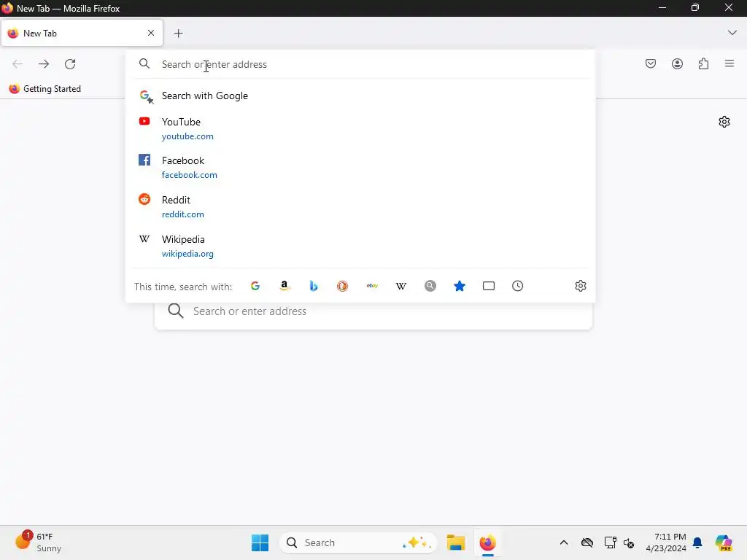
Task: Open the Windows Start menu
Action: (x=260, y=542)
